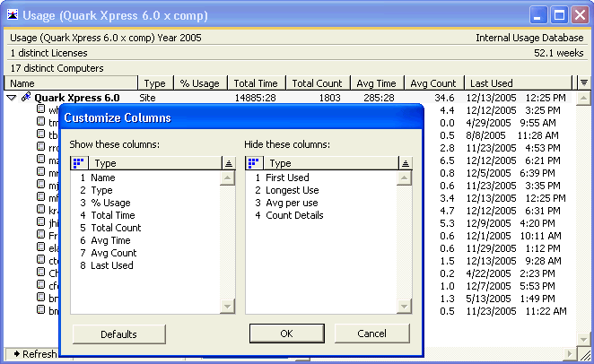
Task: Sort by the % Usage column header
Action: pos(200,82)
